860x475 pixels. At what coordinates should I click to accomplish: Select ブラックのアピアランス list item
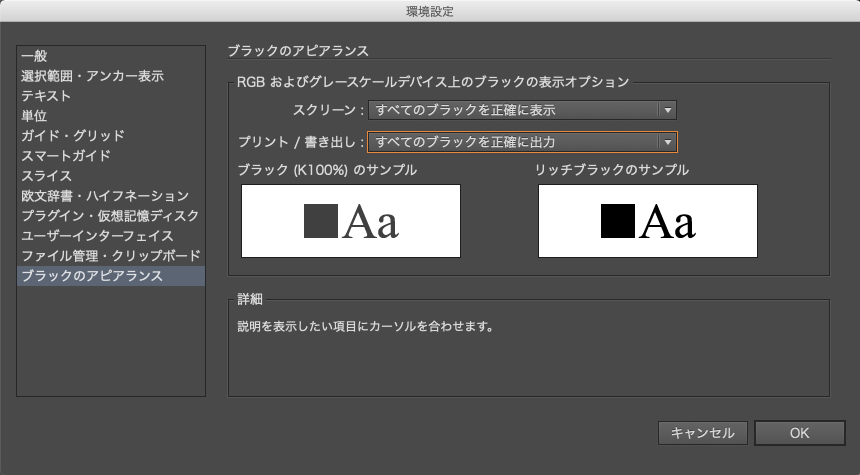coord(111,276)
